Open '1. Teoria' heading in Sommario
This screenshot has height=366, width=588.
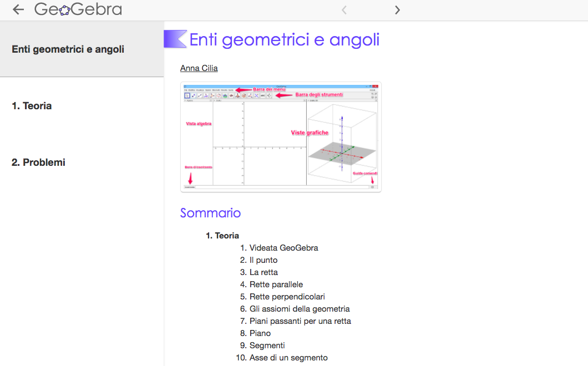point(222,236)
